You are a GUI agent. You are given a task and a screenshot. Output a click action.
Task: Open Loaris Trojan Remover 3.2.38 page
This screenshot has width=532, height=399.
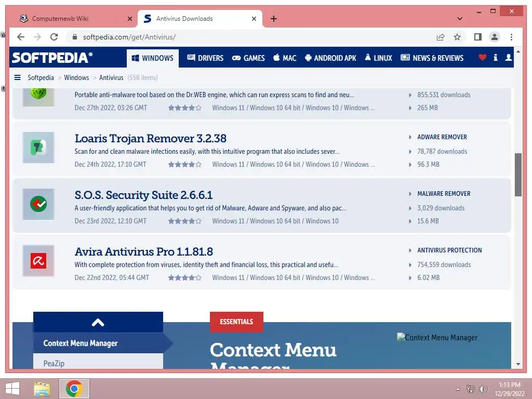click(x=150, y=138)
